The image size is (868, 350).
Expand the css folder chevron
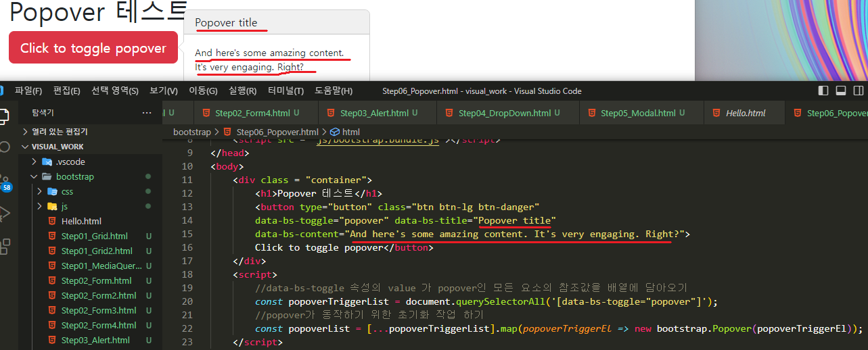(x=39, y=191)
